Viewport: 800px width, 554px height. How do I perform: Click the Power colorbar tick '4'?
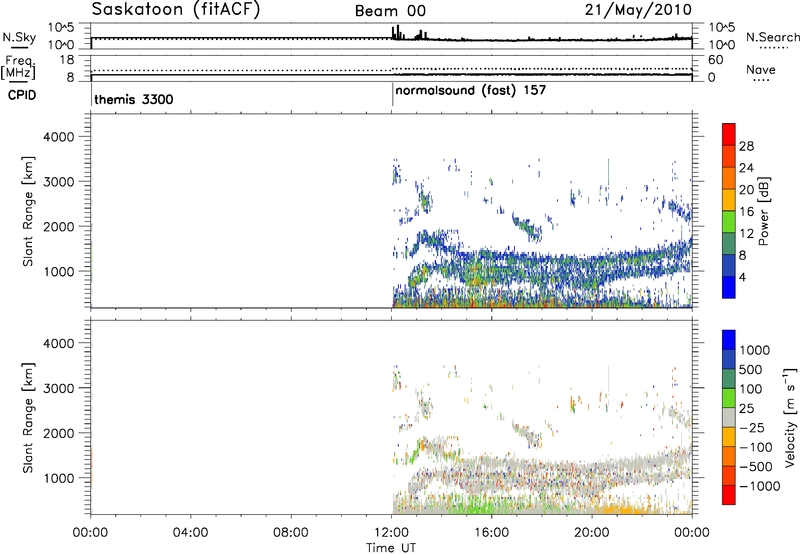[742, 277]
